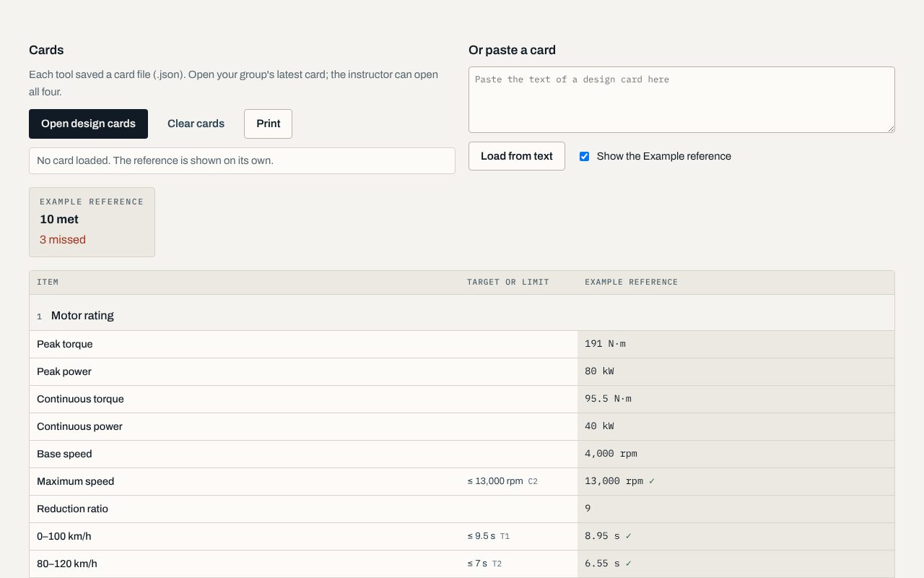This screenshot has width=924, height=578.
Task: Click the 'Or paste a card' heading
Action: tap(512, 50)
